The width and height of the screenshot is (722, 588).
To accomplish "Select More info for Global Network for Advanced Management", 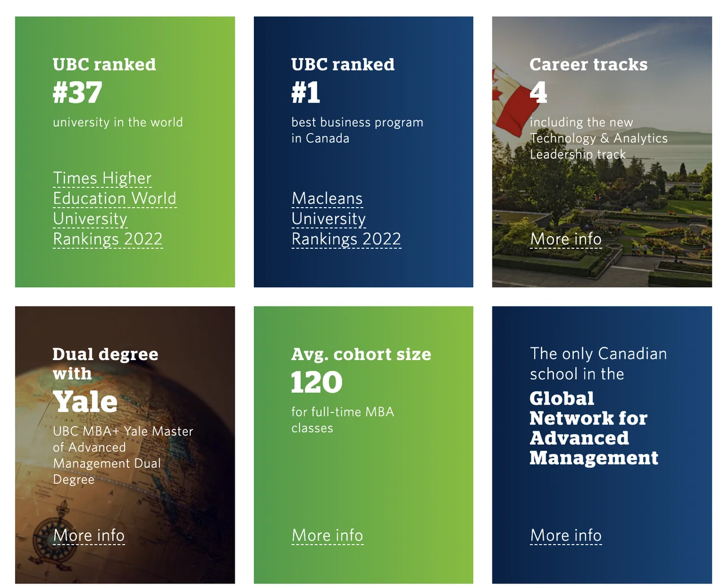I will [x=566, y=536].
